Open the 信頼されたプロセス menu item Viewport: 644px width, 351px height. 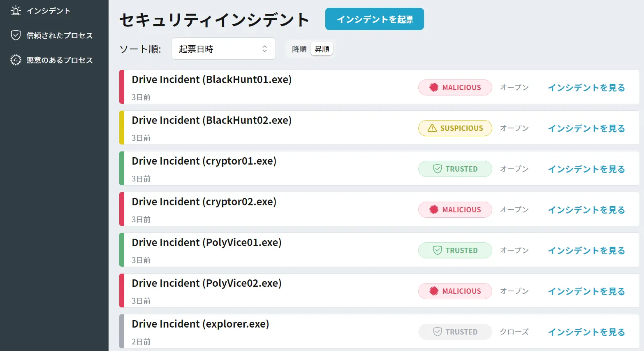[59, 35]
